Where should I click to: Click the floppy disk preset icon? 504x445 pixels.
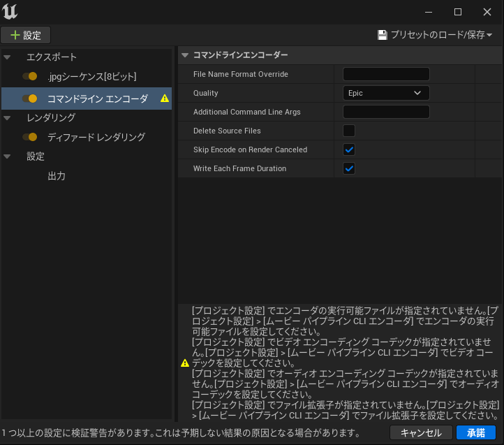tap(382, 35)
